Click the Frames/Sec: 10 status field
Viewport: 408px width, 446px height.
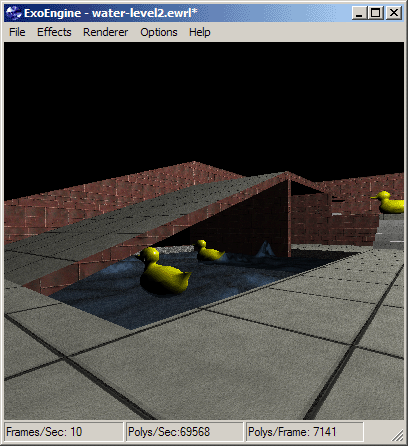click(x=63, y=432)
